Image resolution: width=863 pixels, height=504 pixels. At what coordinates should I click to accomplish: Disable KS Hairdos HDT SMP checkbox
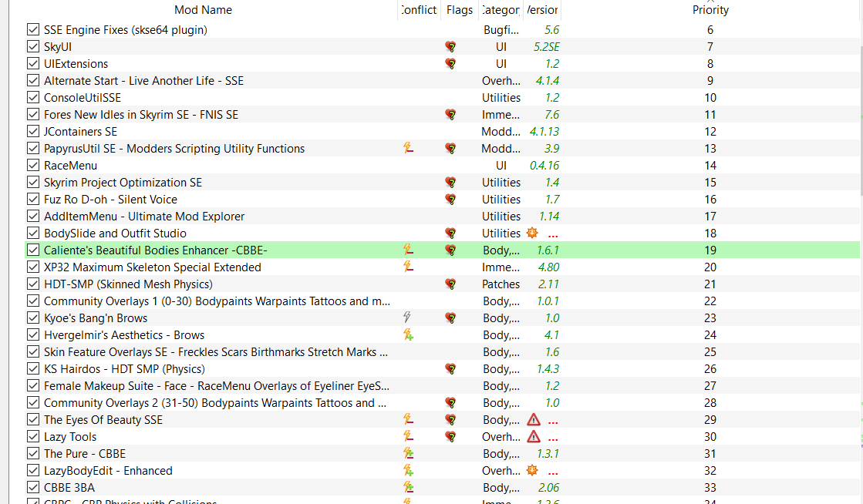tap(33, 368)
